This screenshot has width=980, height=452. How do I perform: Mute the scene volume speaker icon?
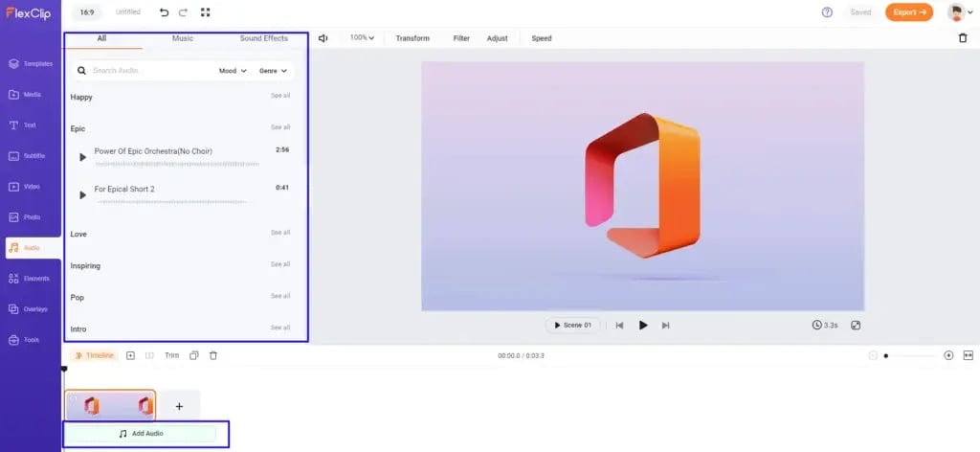pyautogui.click(x=323, y=38)
